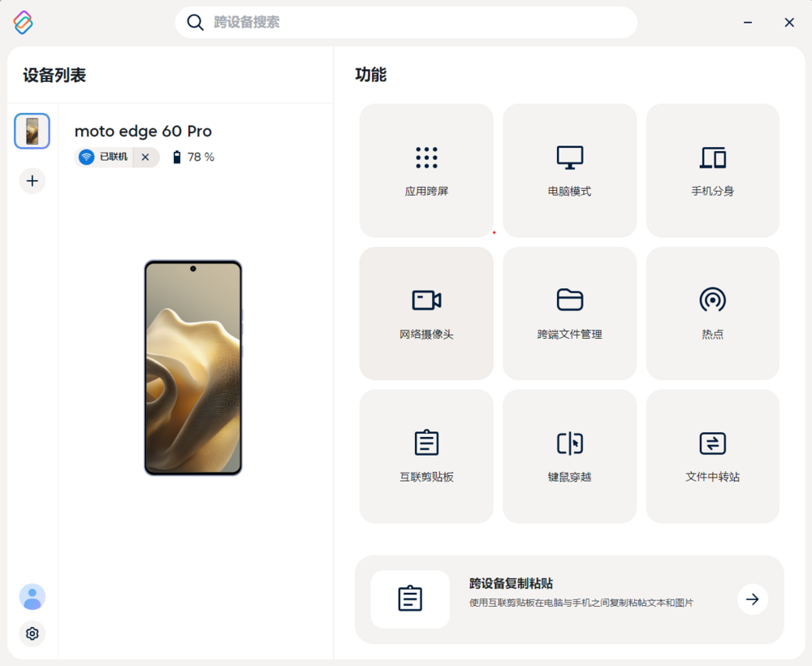Enable the 热点 hotspot tile
The height and width of the screenshot is (666, 812).
(713, 314)
